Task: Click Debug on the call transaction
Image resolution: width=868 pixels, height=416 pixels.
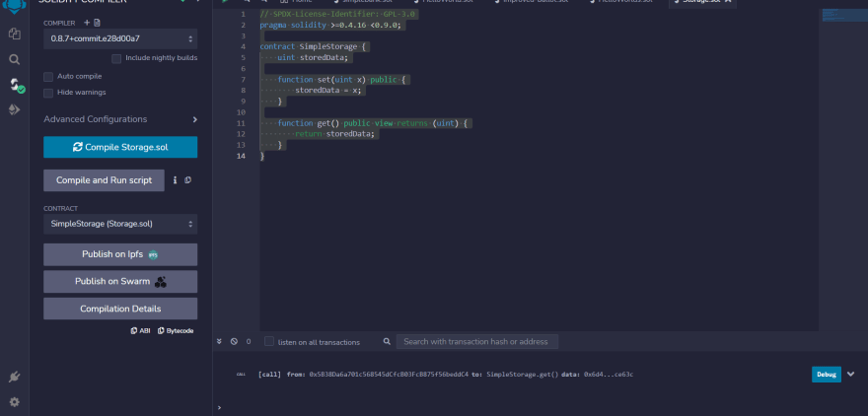Action: [x=827, y=375]
